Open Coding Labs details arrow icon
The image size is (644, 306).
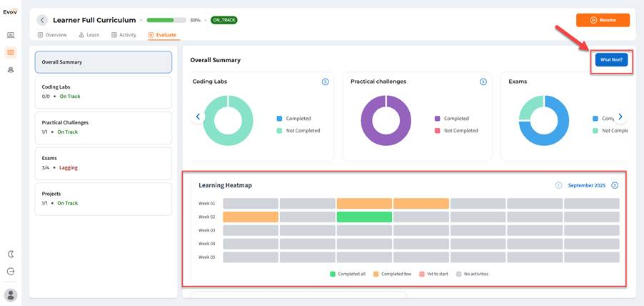click(325, 82)
